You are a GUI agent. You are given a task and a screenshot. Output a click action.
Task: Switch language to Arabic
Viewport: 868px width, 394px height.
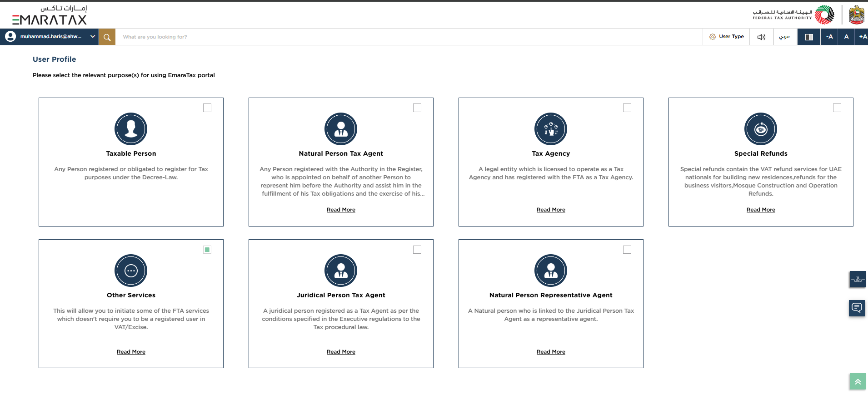[785, 37]
